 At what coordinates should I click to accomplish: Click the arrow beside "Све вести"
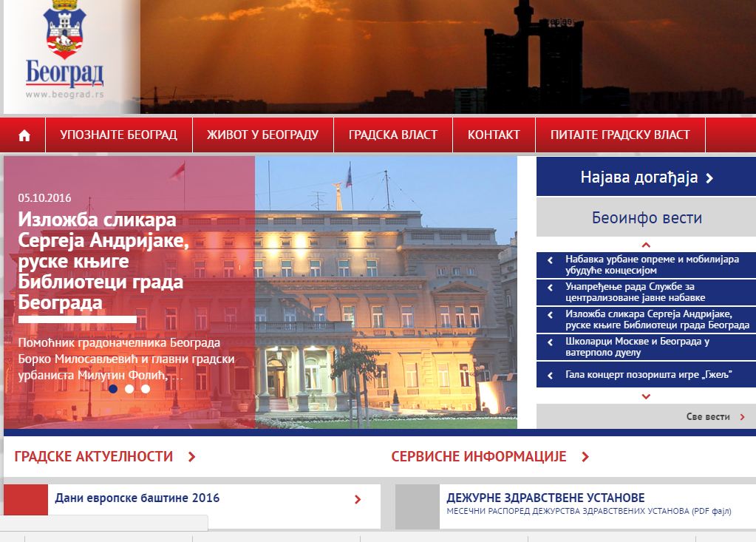point(741,417)
